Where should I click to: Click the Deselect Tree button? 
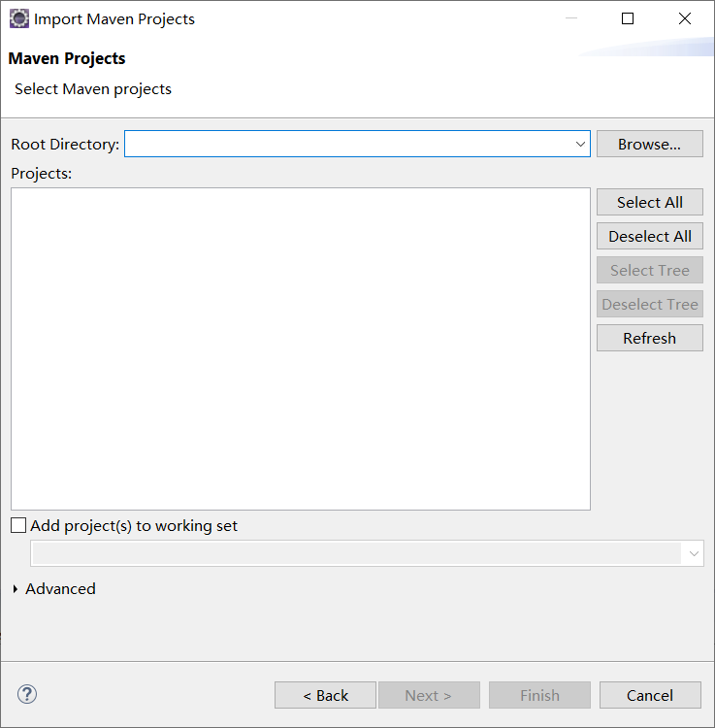[x=650, y=304]
